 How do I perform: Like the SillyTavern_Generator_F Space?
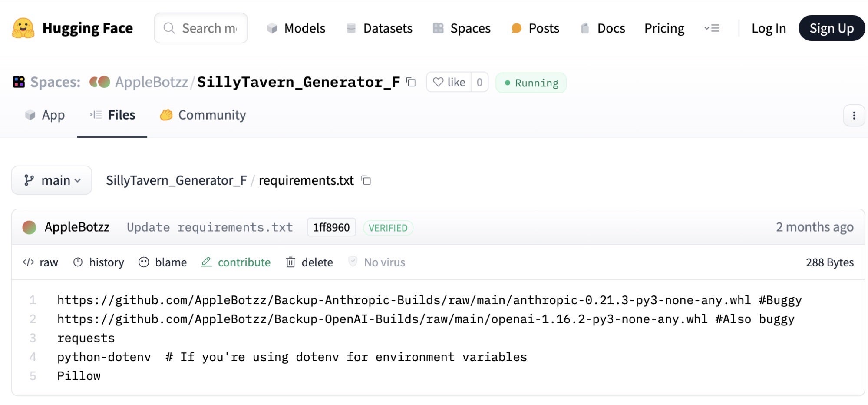(449, 82)
